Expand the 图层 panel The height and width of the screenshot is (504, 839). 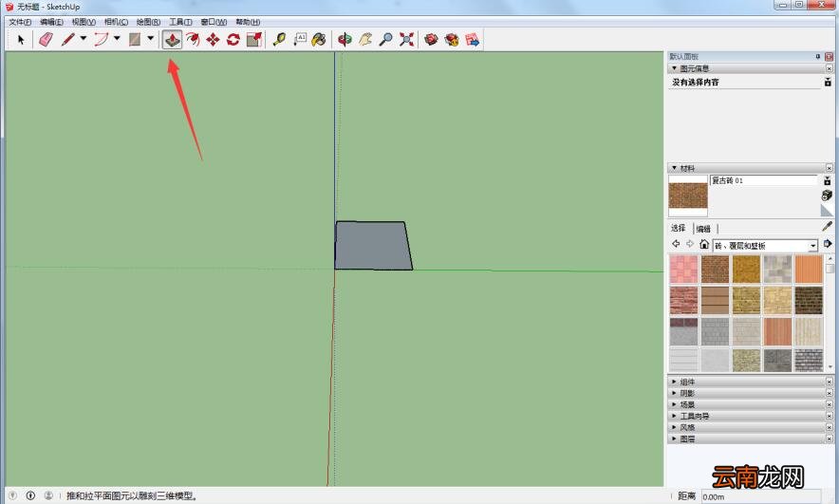674,439
